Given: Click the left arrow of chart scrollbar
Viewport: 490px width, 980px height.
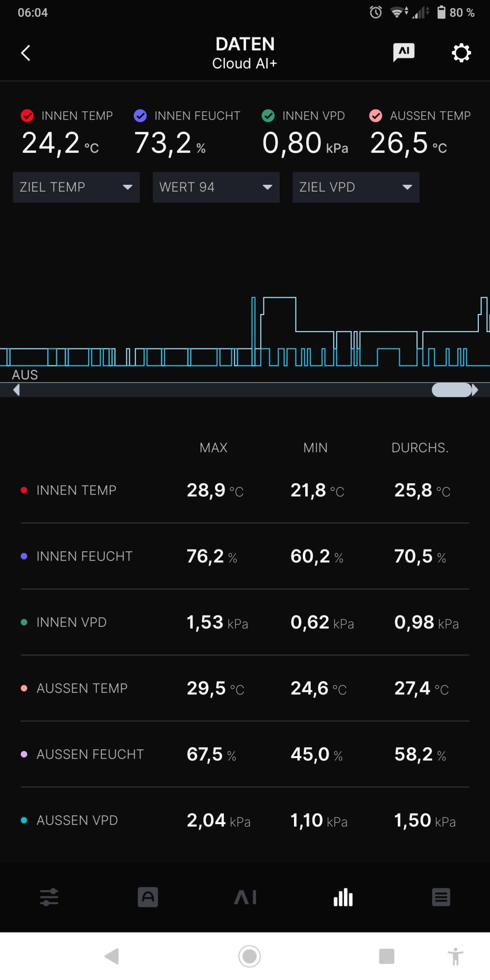Looking at the screenshot, I should click(16, 390).
